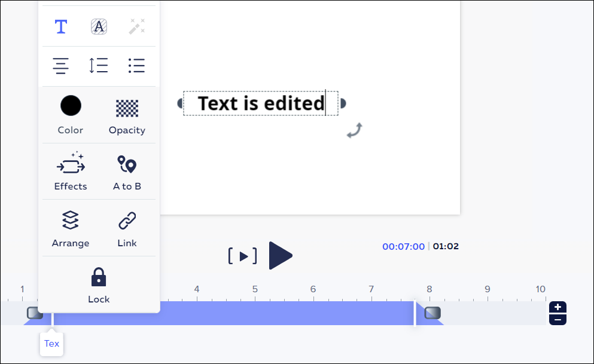Open the A to B motion tool
This screenshot has width=594, height=364.
(x=127, y=172)
